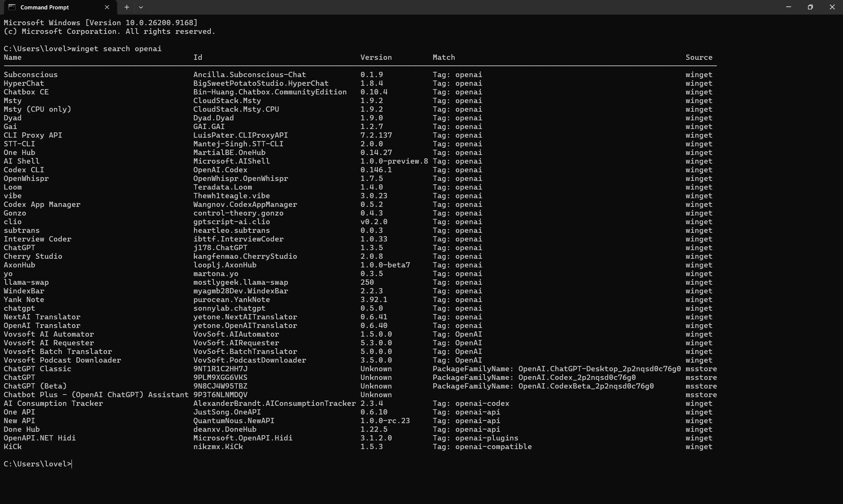Click version '7.2.137' of CLI Proxy API
Screen dimensions: 843x504
(x=376, y=135)
